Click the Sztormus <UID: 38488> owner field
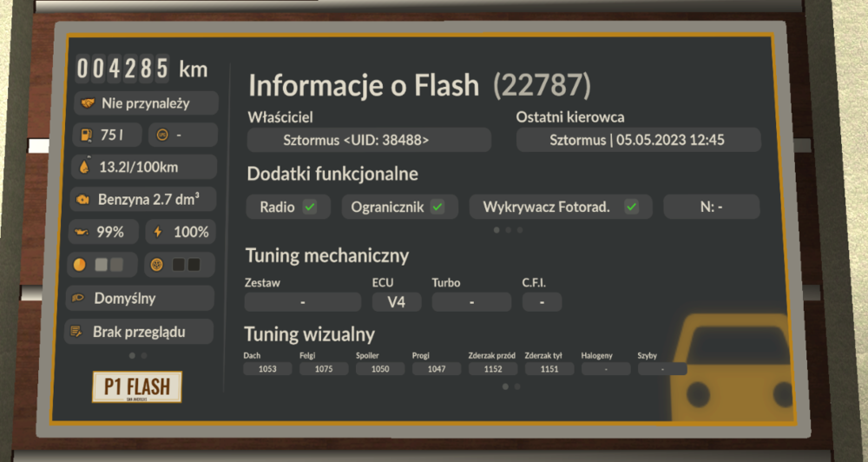The width and height of the screenshot is (868, 462). (369, 140)
